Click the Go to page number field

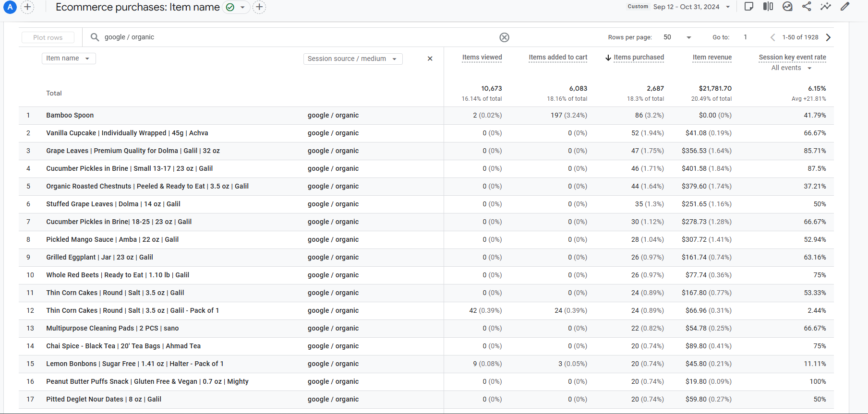tap(746, 37)
